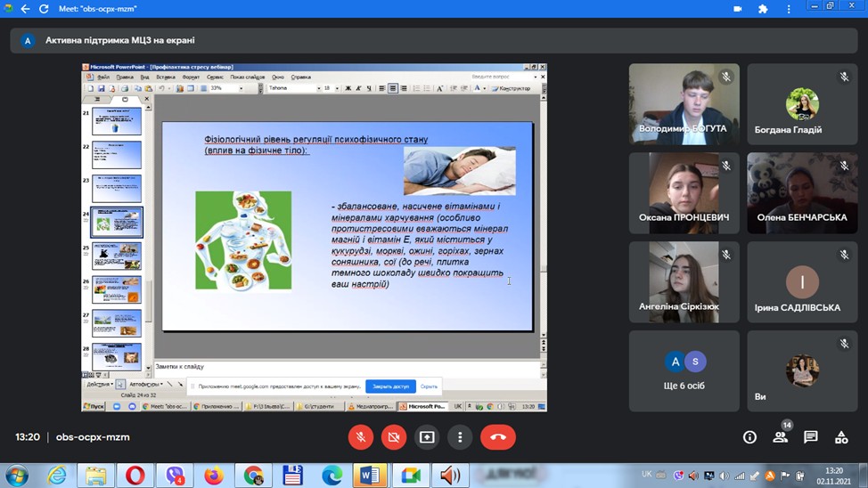Open Opera from the Windows taskbar
The height and width of the screenshot is (488, 868).
(x=135, y=476)
